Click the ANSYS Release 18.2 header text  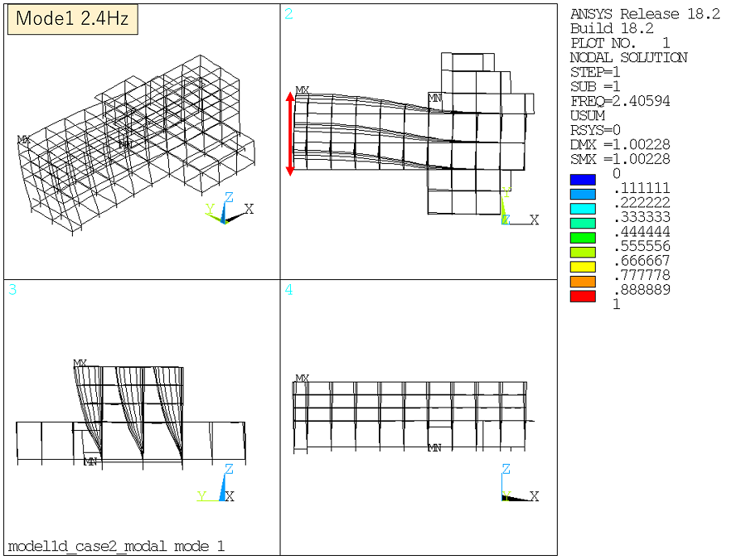(x=645, y=14)
